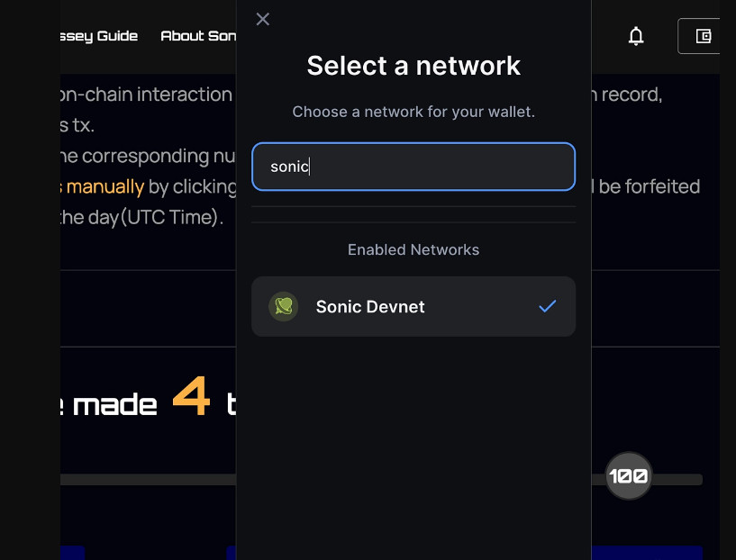Toggle the blue checkmark beside Sonic Devnet
Viewport: 736px width, 560px height.
pos(548,306)
